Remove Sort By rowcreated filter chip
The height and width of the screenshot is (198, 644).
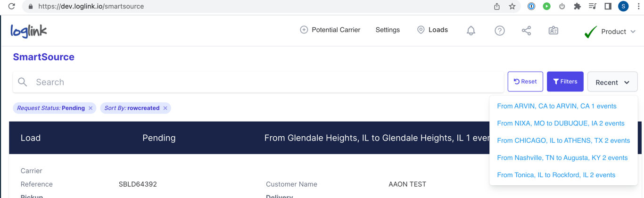(165, 108)
